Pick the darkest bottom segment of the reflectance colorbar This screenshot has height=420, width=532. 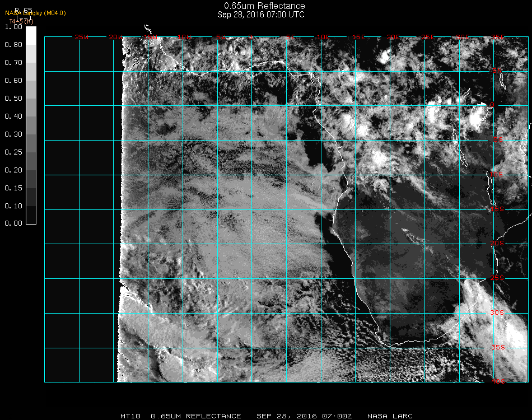(x=31, y=215)
